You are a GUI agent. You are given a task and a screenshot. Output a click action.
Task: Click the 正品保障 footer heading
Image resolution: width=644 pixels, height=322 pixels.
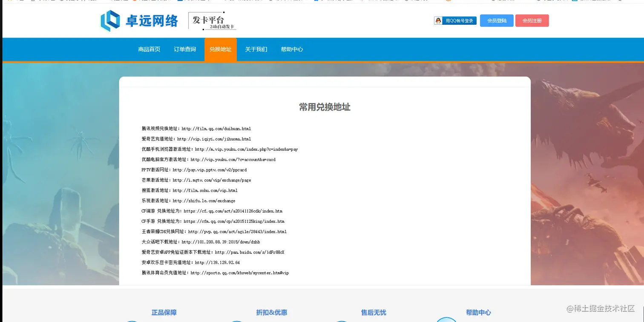164,313
